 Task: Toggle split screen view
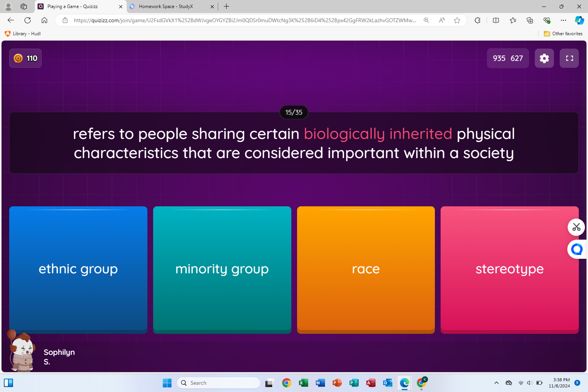point(496,20)
